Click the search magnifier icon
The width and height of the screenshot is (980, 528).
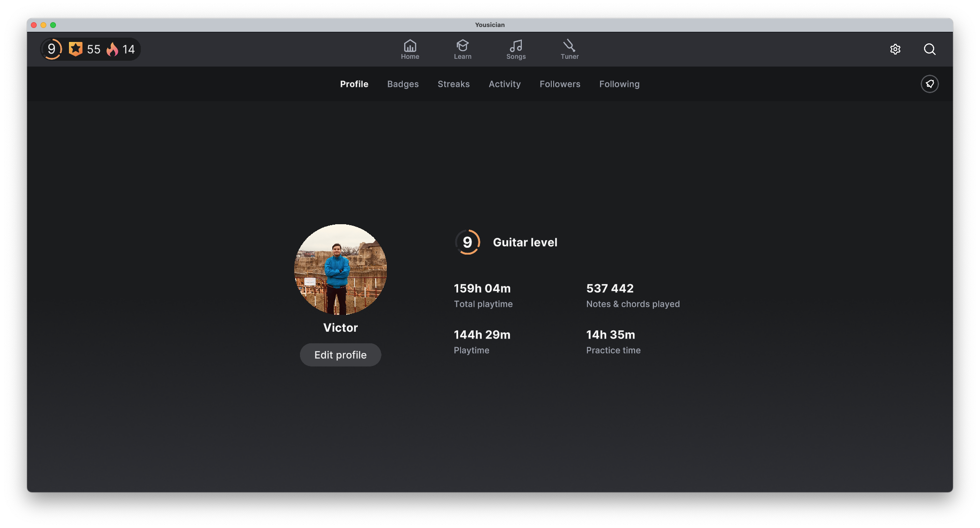click(x=929, y=49)
